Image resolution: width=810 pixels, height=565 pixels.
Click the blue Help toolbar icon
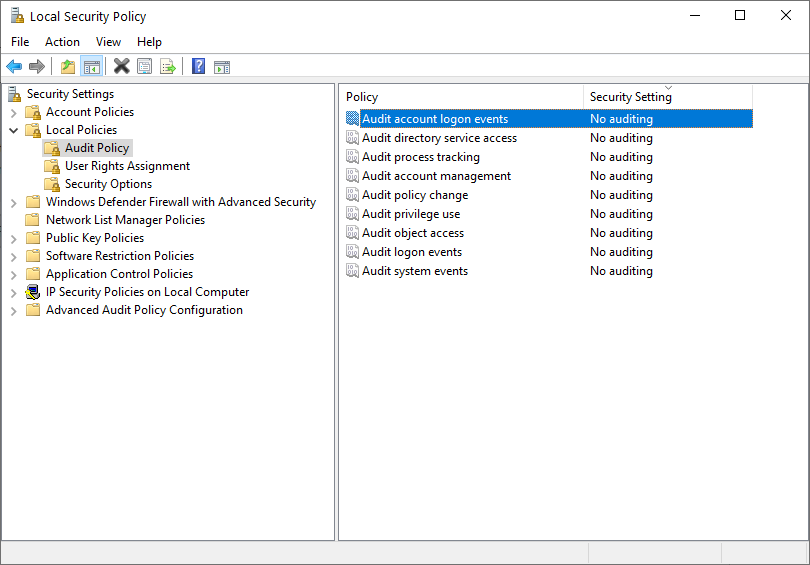click(x=198, y=66)
